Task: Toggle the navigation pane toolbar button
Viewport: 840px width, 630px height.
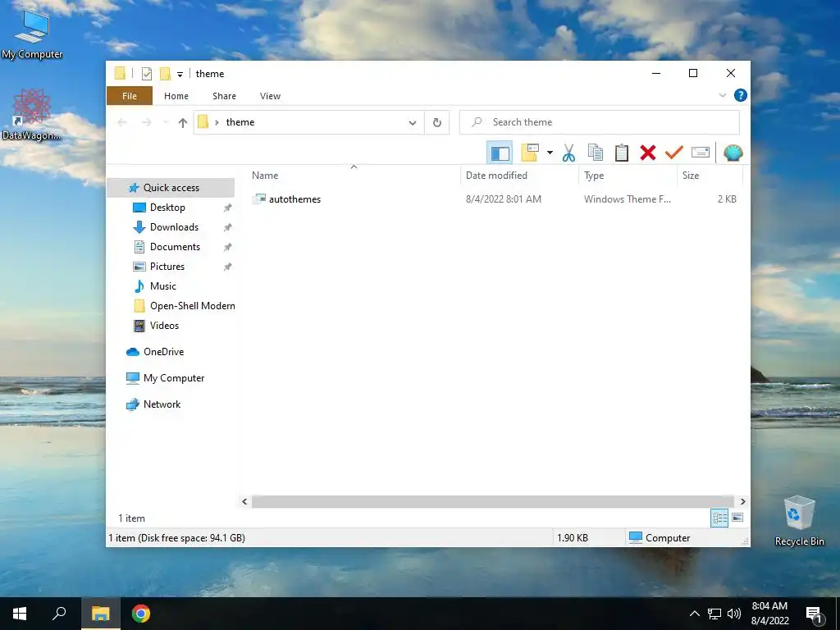Action: pyautogui.click(x=500, y=153)
